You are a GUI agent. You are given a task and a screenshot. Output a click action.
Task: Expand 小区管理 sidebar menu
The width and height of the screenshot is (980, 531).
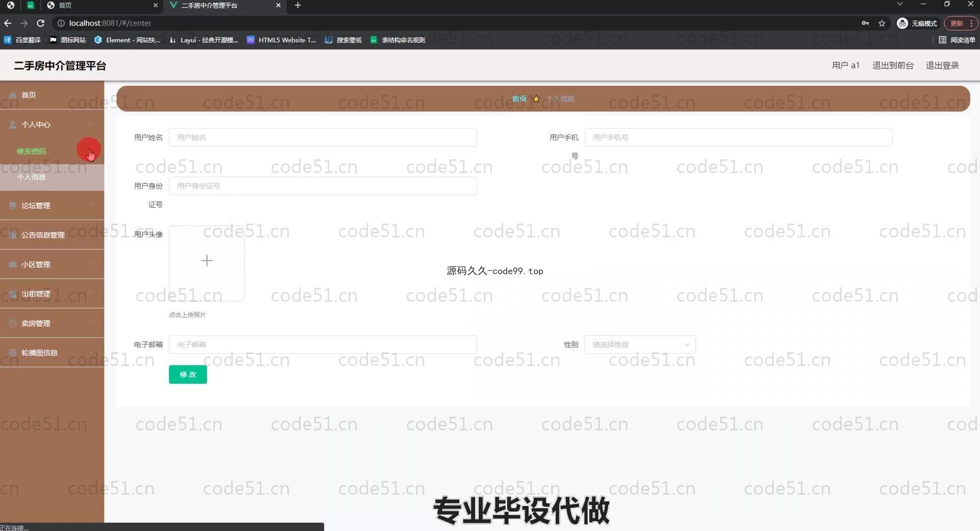pos(52,264)
